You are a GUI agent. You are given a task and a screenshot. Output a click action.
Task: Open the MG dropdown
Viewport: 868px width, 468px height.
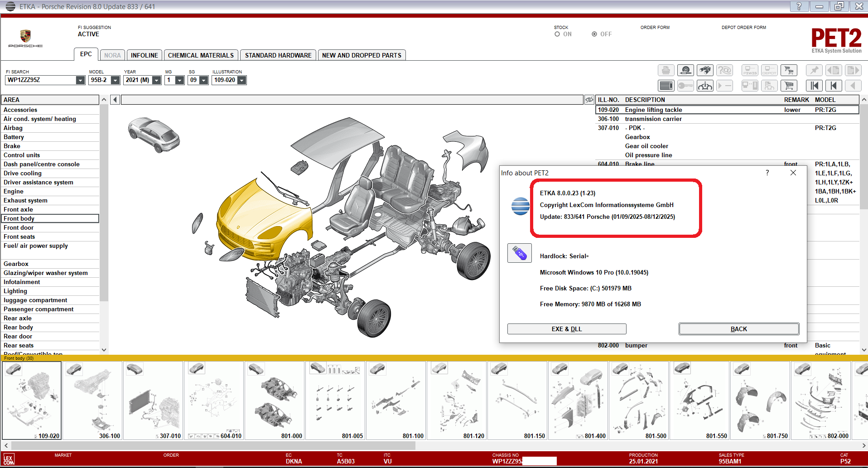click(x=180, y=80)
